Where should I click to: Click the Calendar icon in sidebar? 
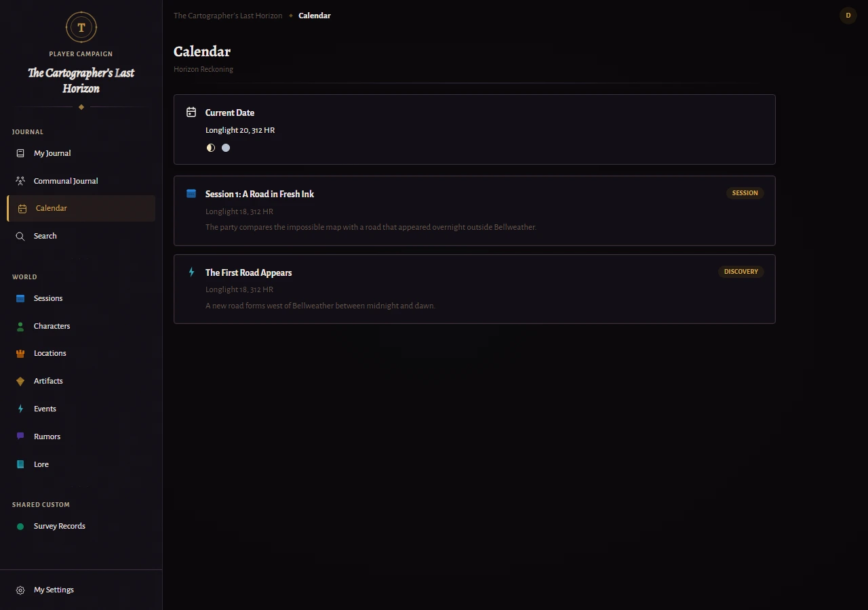pos(22,209)
